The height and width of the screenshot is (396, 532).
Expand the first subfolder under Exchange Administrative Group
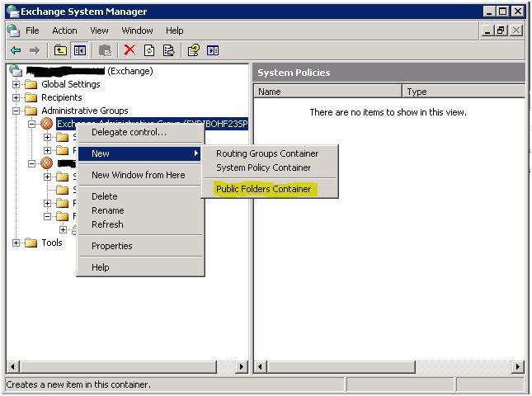[47, 138]
